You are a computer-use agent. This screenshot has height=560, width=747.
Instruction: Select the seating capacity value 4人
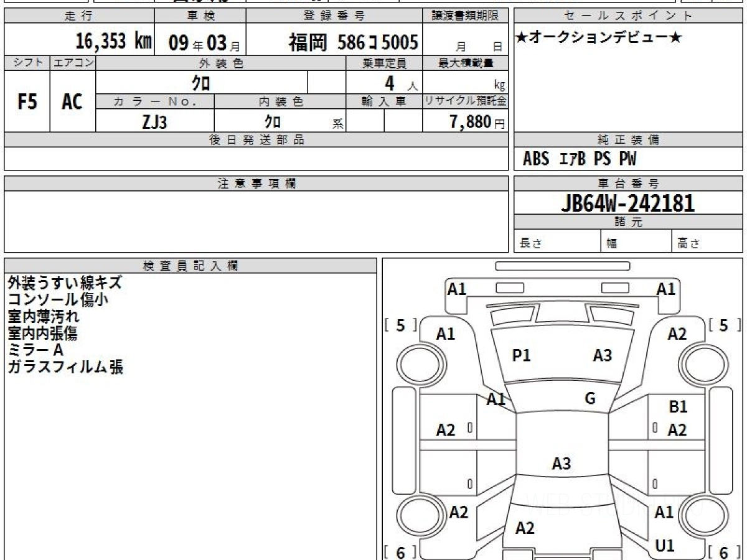point(401,83)
